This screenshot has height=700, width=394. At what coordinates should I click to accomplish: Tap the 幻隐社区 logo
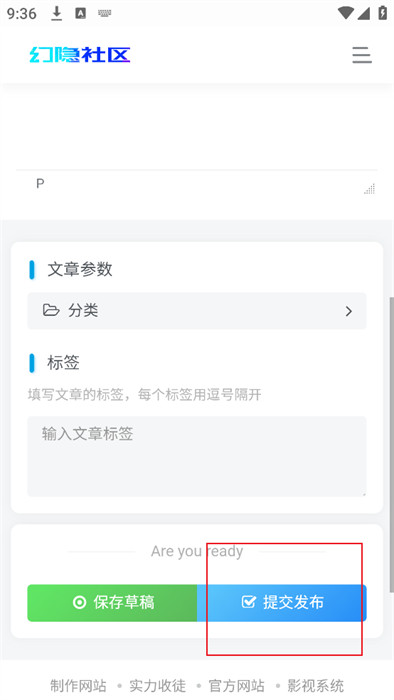coord(80,55)
